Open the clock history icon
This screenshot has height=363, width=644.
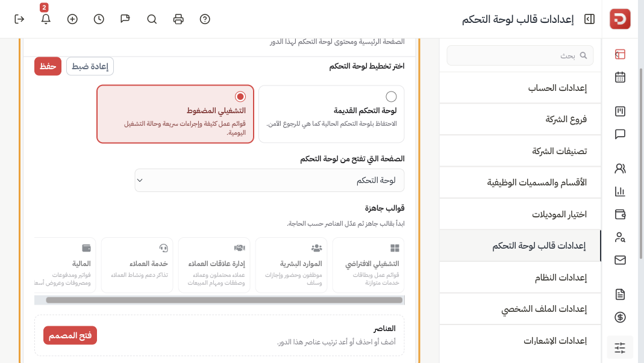[x=99, y=19]
